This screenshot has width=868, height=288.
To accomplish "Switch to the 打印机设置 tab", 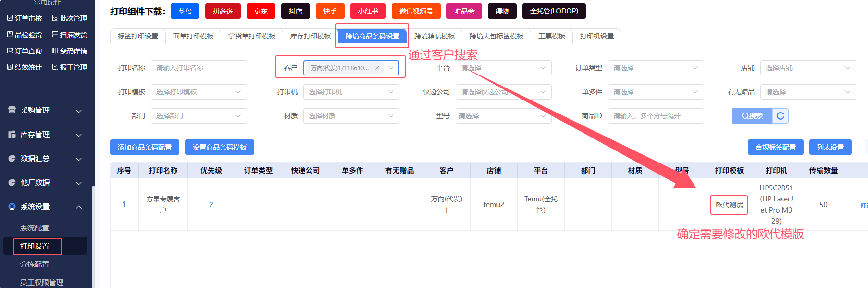I will (596, 36).
